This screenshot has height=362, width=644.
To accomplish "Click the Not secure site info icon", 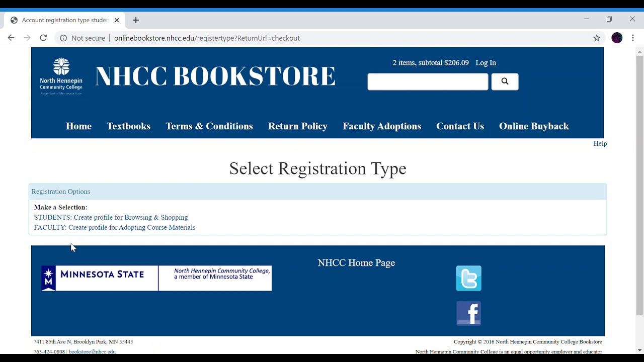I will (63, 38).
